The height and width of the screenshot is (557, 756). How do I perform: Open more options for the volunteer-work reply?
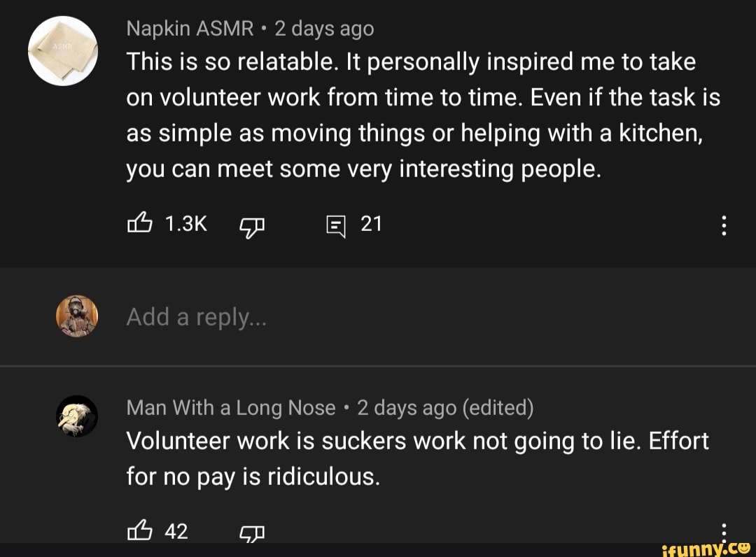click(724, 529)
